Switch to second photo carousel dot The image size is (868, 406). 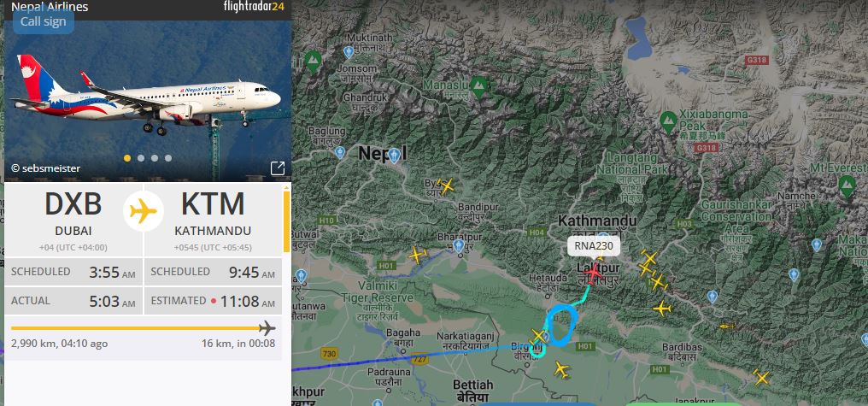[141, 158]
